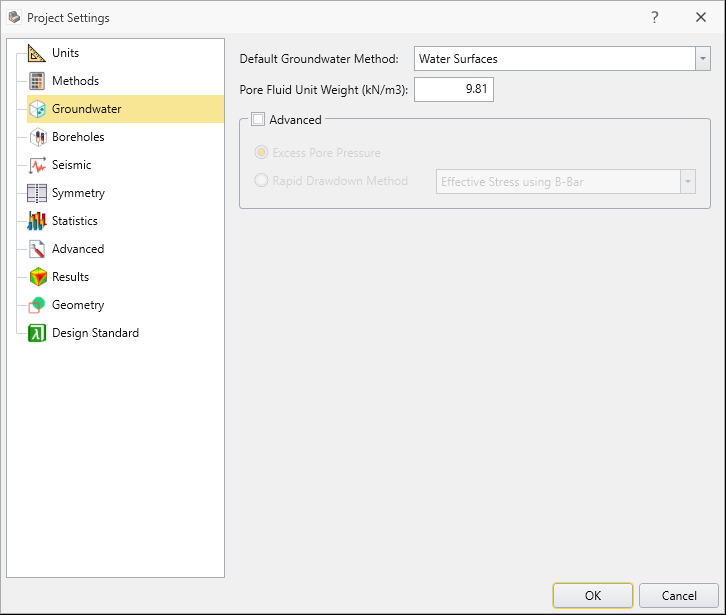Open the Advanced page in the tree

coord(78,249)
